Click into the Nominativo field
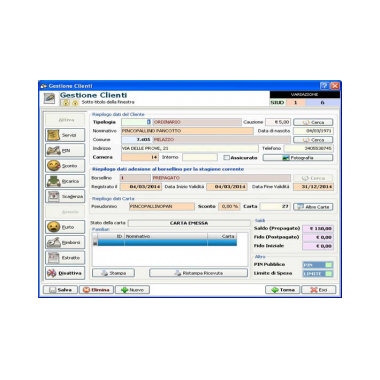This screenshot has width=380, height=380. [x=187, y=131]
